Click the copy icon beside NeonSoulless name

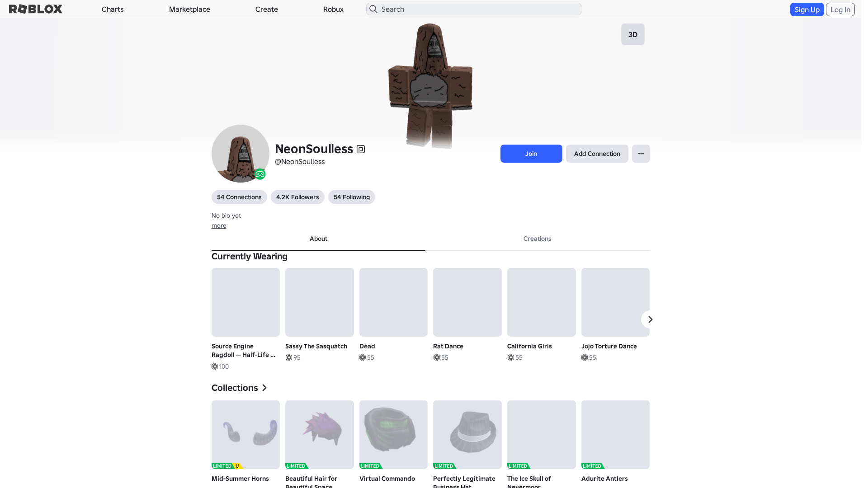click(361, 149)
